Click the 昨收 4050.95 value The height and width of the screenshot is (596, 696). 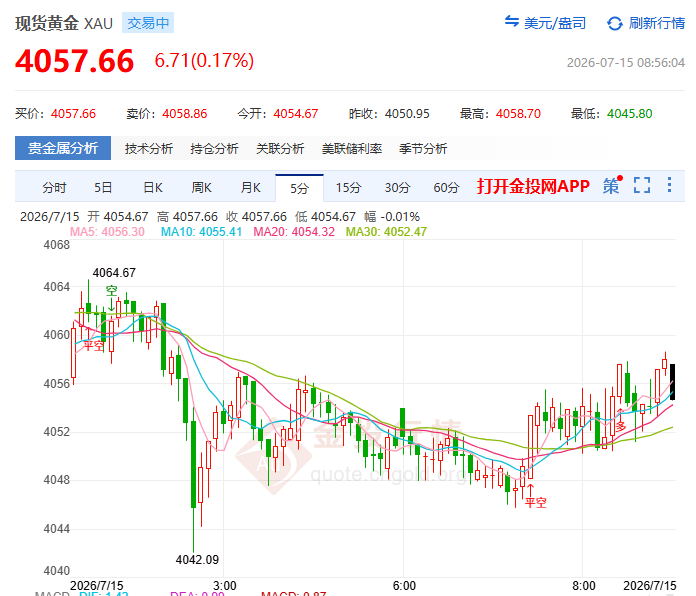pos(407,114)
